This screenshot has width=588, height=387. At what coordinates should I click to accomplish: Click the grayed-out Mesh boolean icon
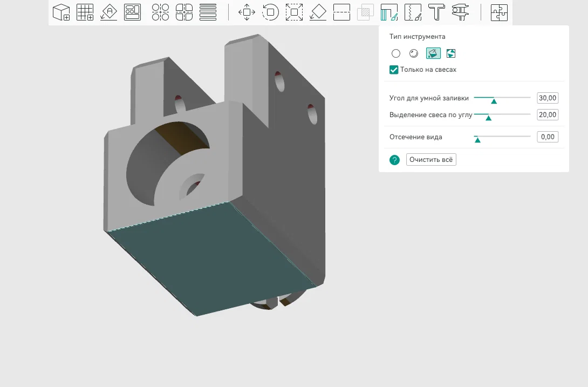(365, 12)
